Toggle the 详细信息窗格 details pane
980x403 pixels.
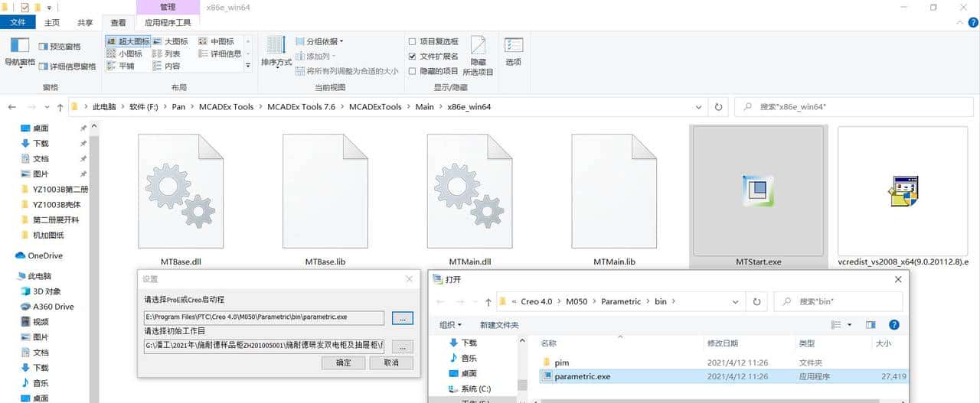click(x=67, y=67)
